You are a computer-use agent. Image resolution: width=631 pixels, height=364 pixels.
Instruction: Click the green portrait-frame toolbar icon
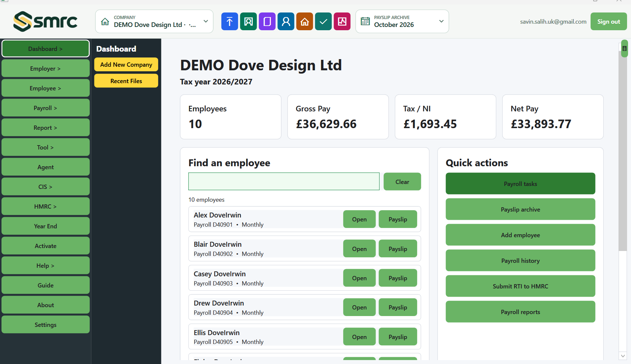pyautogui.click(x=248, y=22)
